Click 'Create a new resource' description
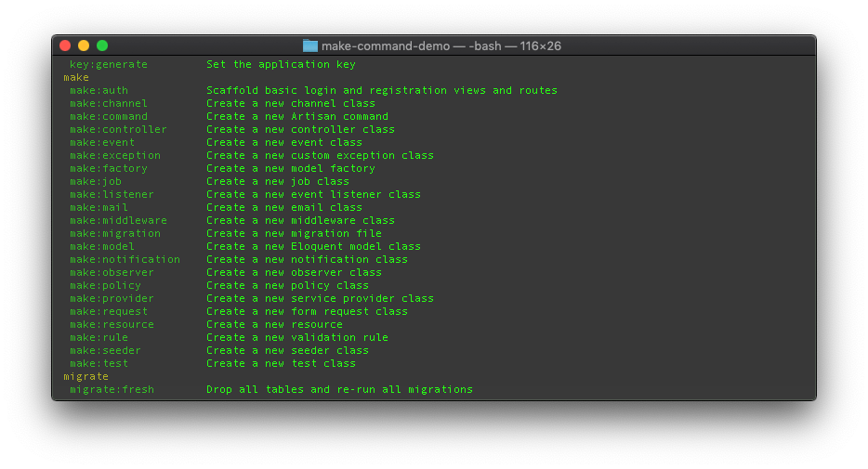The width and height of the screenshot is (868, 469). [x=274, y=324]
